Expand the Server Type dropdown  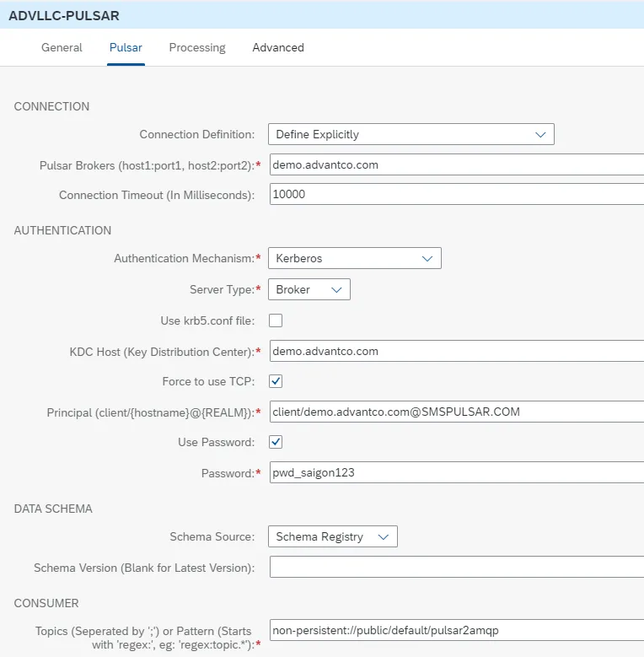pyautogui.click(x=309, y=289)
